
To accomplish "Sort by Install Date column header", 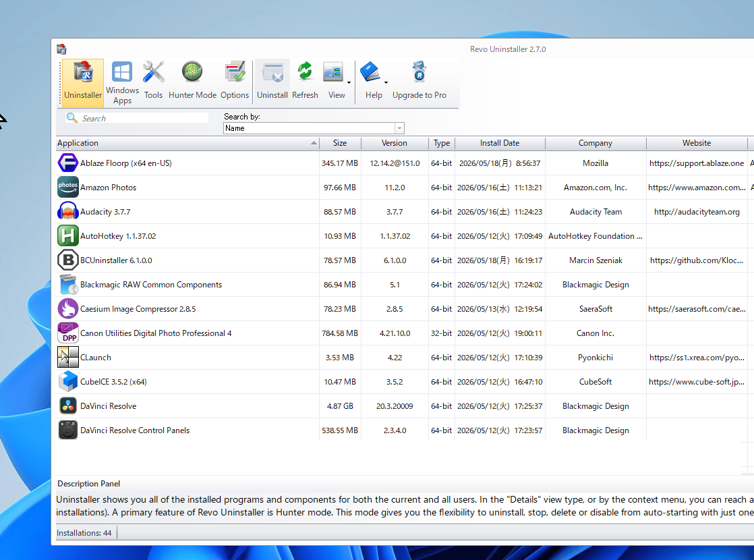I will (x=500, y=143).
